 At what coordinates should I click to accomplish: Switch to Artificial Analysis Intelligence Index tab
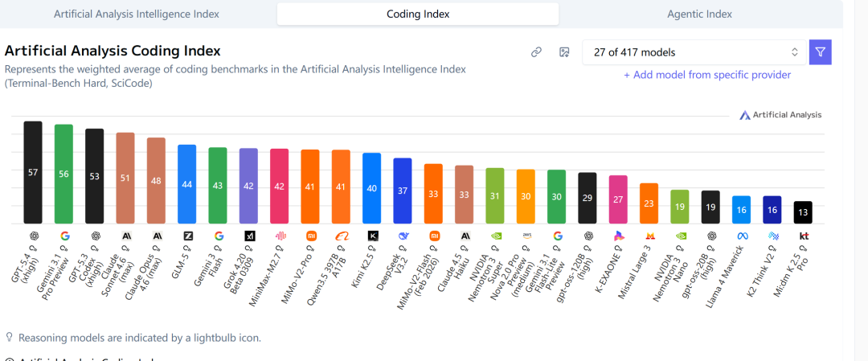pyautogui.click(x=137, y=14)
